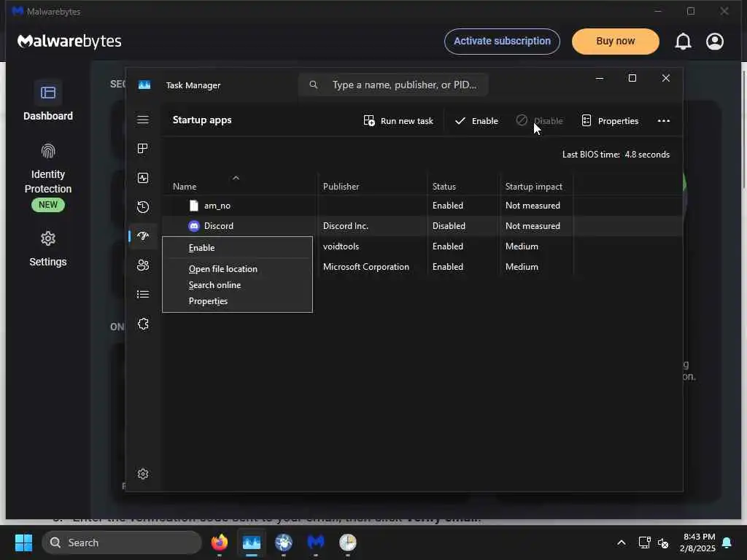
Task: Click Task Manager icon on taskbar
Action: (x=252, y=542)
